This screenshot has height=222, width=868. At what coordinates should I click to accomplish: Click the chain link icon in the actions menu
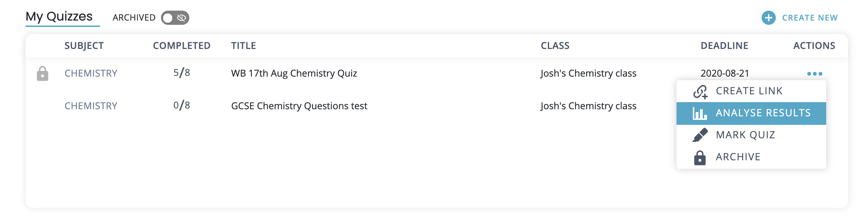pos(700,91)
